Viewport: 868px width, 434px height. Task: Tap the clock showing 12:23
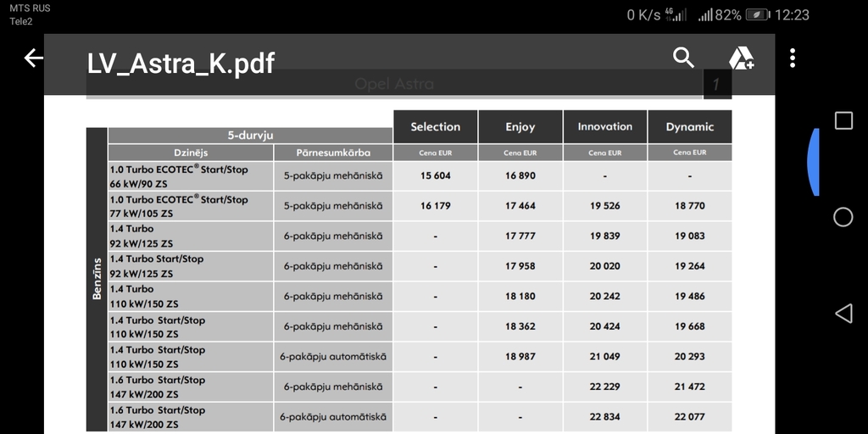792,15
